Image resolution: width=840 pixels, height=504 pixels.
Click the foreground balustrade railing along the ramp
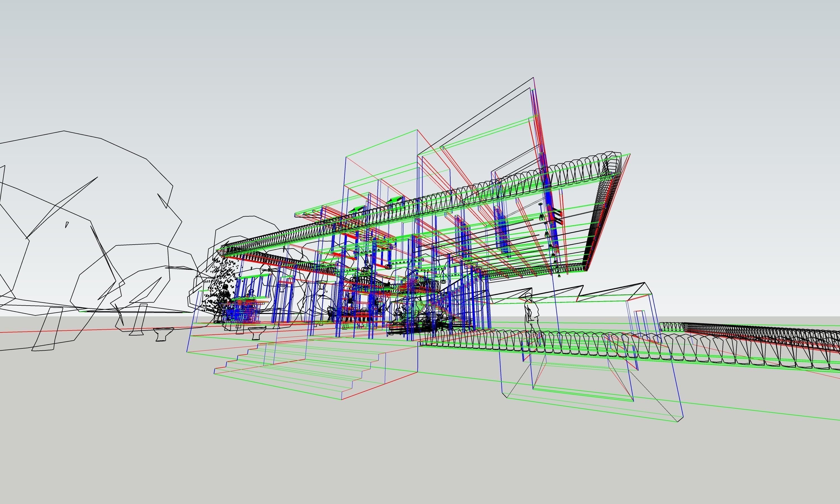(578, 344)
